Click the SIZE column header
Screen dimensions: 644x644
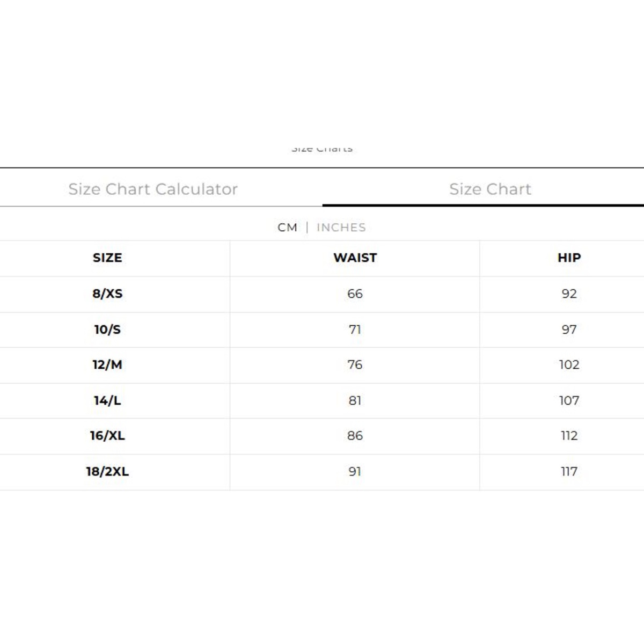click(x=107, y=258)
